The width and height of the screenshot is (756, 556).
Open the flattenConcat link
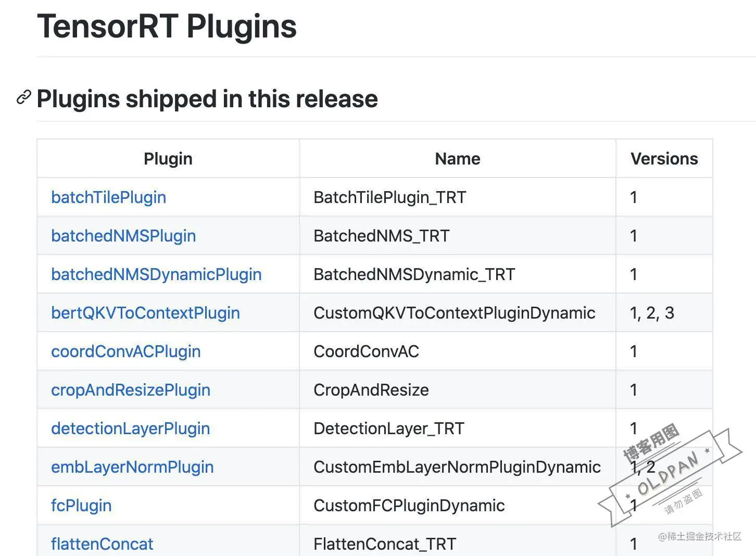102,544
